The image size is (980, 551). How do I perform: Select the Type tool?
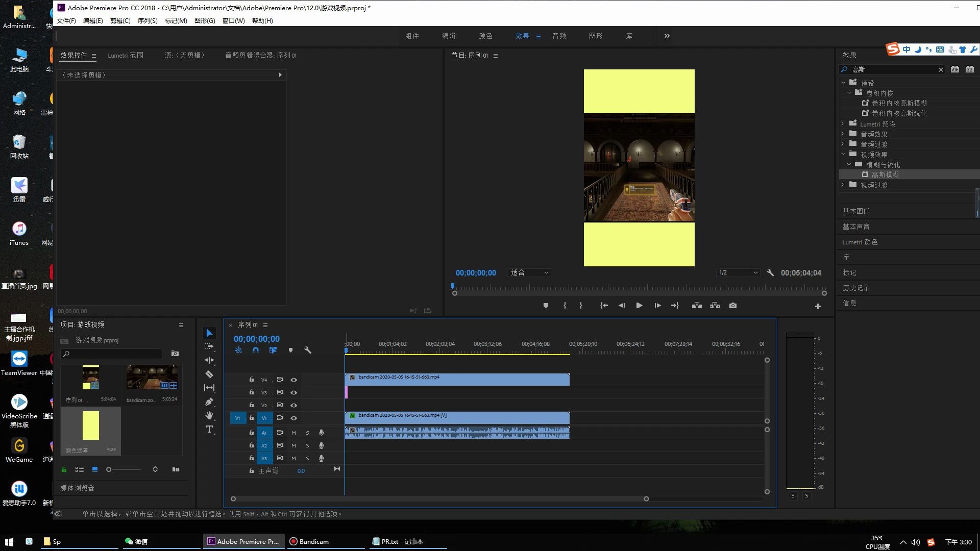pyautogui.click(x=209, y=429)
